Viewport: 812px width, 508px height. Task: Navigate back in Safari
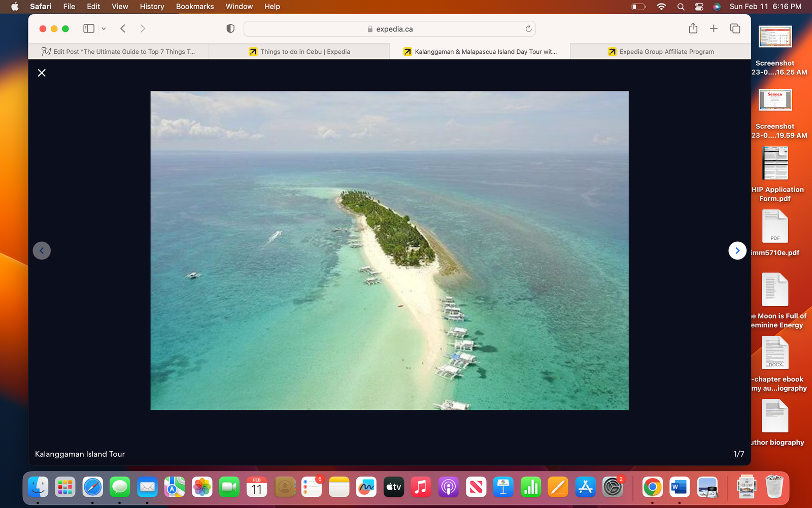click(x=123, y=29)
